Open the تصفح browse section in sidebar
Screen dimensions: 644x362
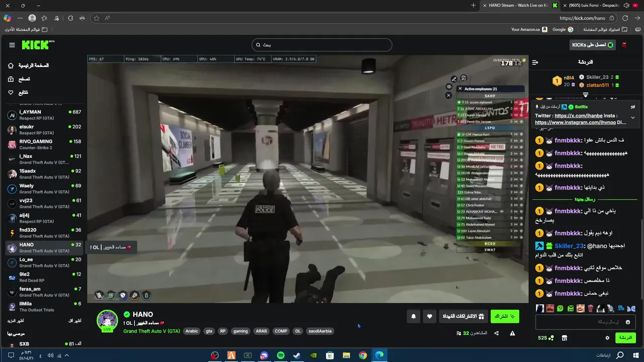(x=19, y=79)
